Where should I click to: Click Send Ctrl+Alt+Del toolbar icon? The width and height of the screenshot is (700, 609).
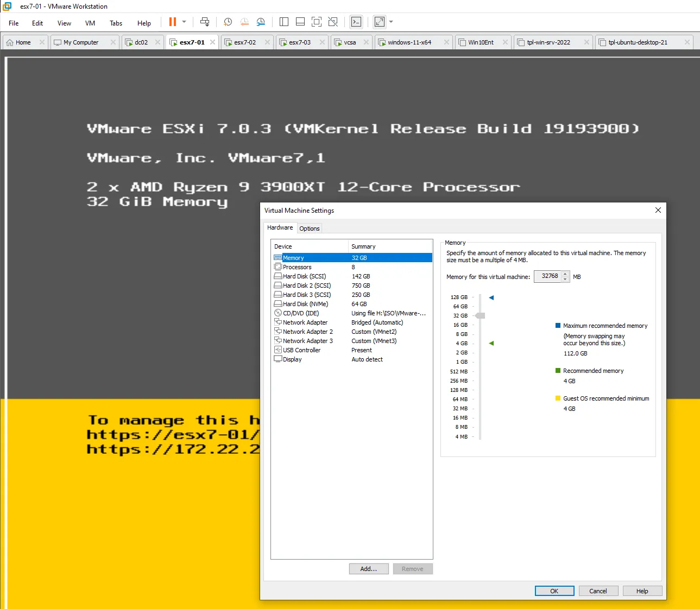(x=205, y=22)
